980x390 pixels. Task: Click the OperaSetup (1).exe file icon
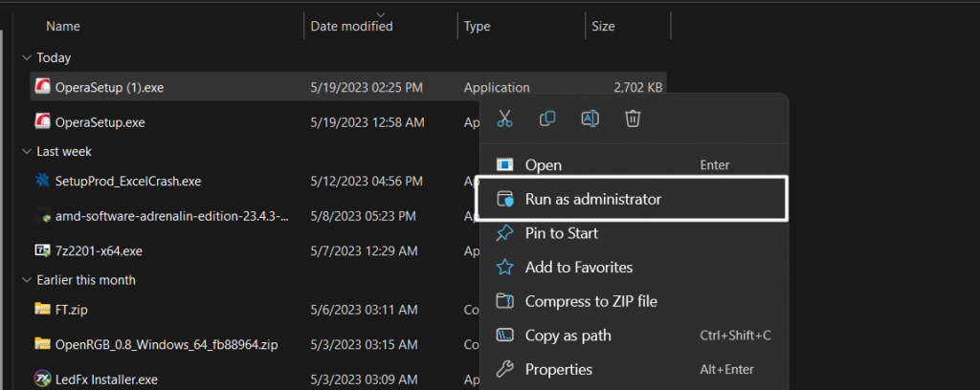(x=42, y=88)
